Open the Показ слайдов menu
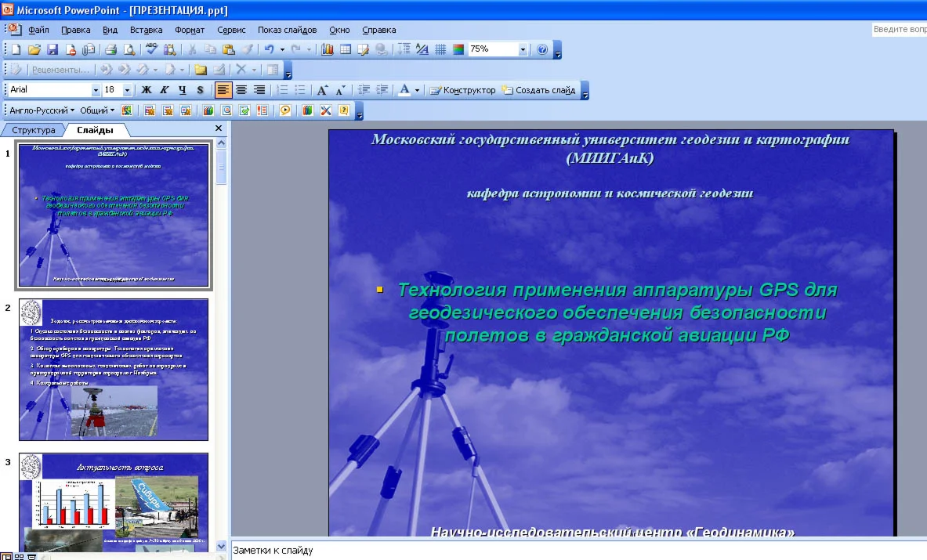927x560 pixels. 287,30
